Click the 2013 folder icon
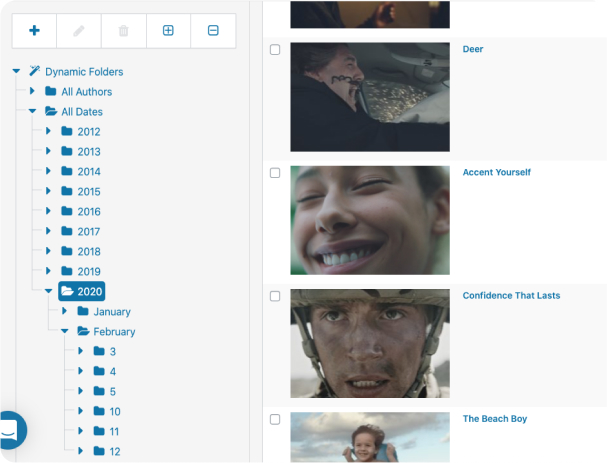This screenshot has height=463, width=607. 67,151
